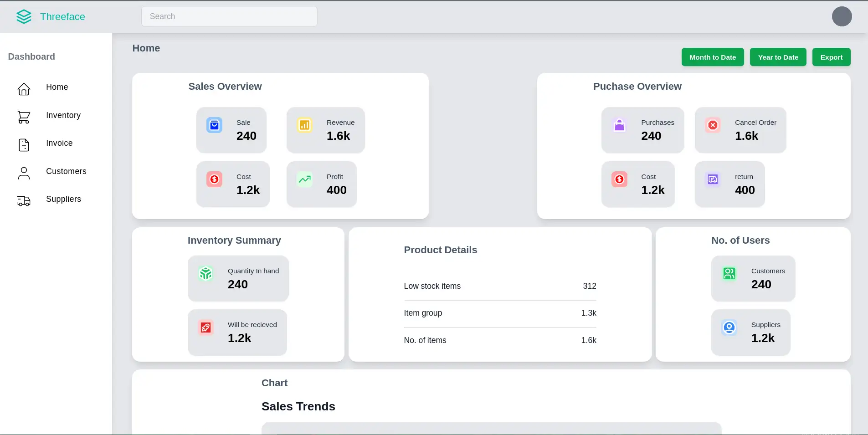Open the user profile avatar circle
The height and width of the screenshot is (435, 868).
pyautogui.click(x=842, y=16)
